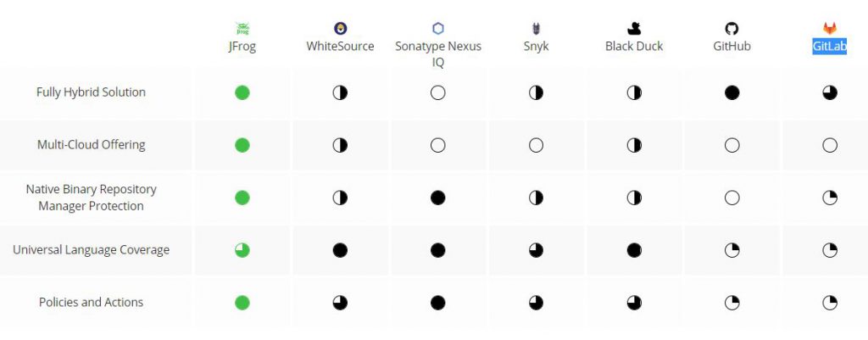Click the GitLab fox logo
868x340 pixels.
tap(830, 29)
